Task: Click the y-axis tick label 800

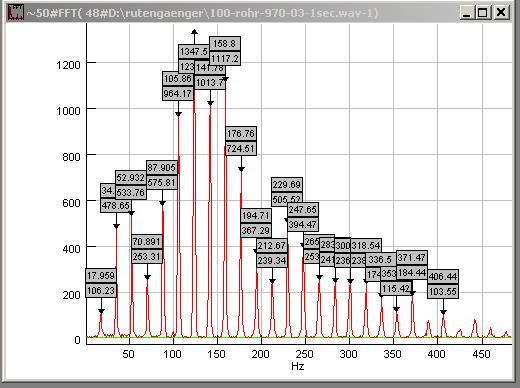Action: click(x=71, y=157)
